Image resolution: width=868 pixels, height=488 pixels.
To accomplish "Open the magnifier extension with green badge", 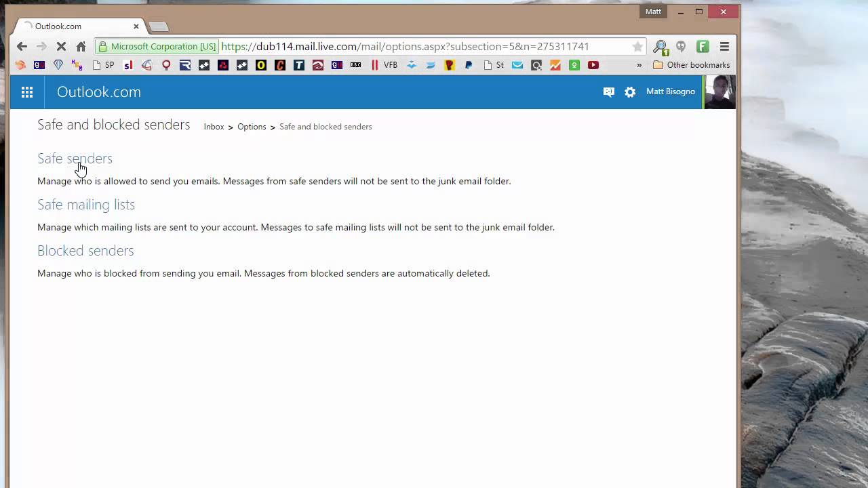I will [660, 47].
